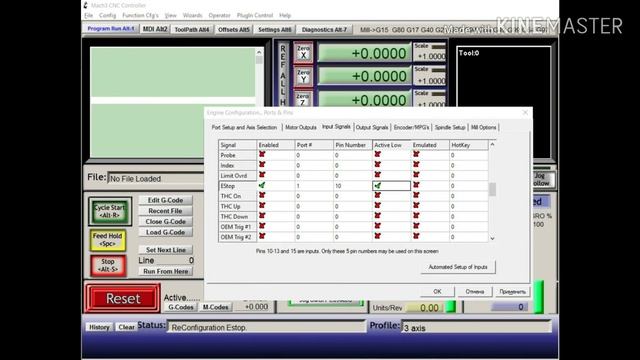The image size is (640, 360).
Task: Enable the Index signal in the Enabled column
Action: [262, 165]
